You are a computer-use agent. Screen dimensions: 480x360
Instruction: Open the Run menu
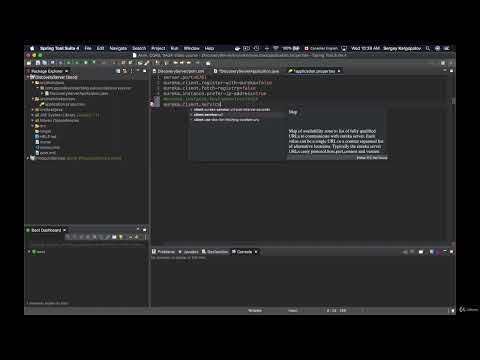click(174, 48)
